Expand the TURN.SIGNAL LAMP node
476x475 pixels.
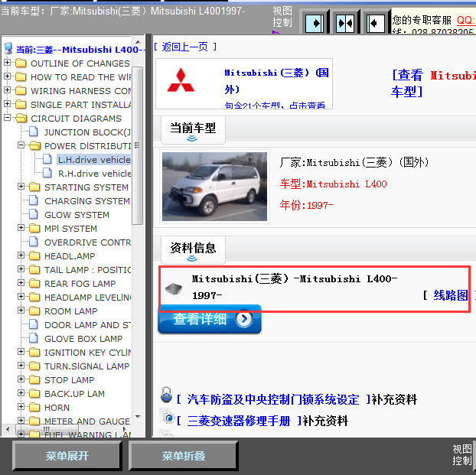21,365
